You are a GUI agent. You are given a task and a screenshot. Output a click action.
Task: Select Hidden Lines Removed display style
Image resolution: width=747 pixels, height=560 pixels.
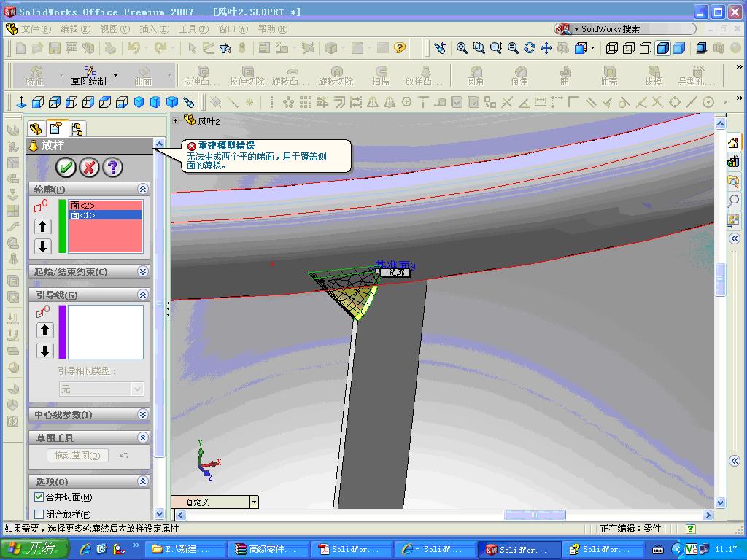pyautogui.click(x=646, y=48)
